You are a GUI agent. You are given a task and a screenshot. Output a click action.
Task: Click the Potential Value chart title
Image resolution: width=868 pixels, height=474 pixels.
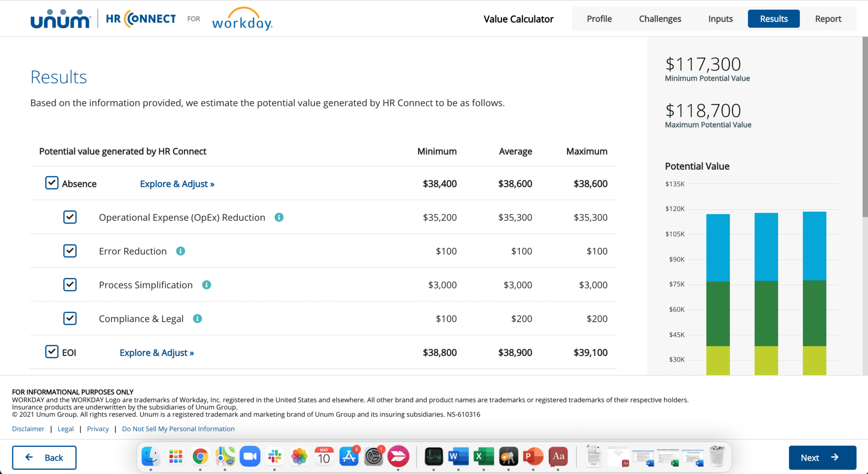point(697,166)
